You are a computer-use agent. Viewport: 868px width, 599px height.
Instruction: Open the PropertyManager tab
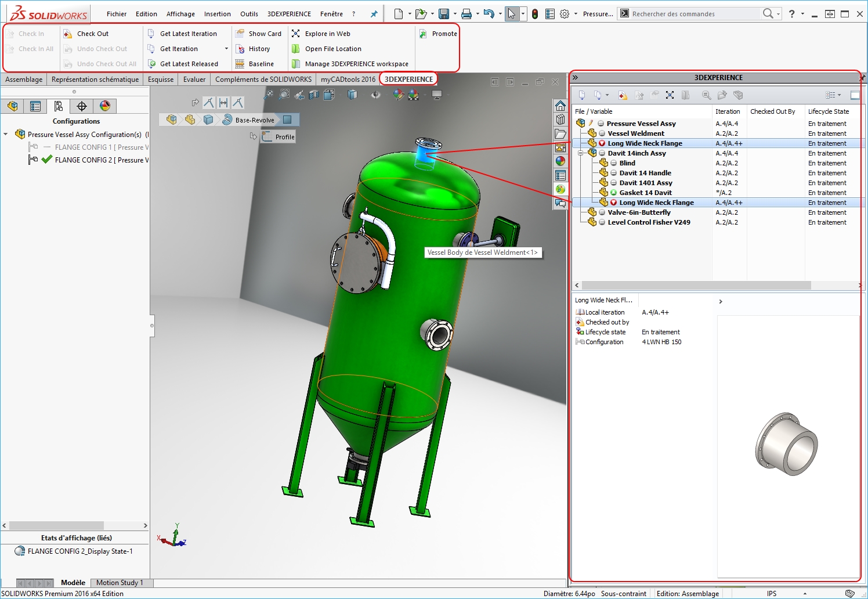point(35,106)
